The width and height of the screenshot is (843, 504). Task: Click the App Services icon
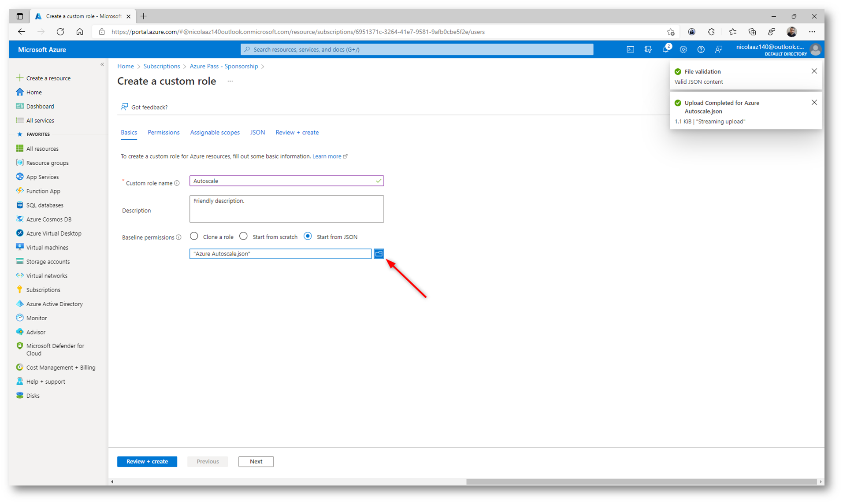coord(19,177)
